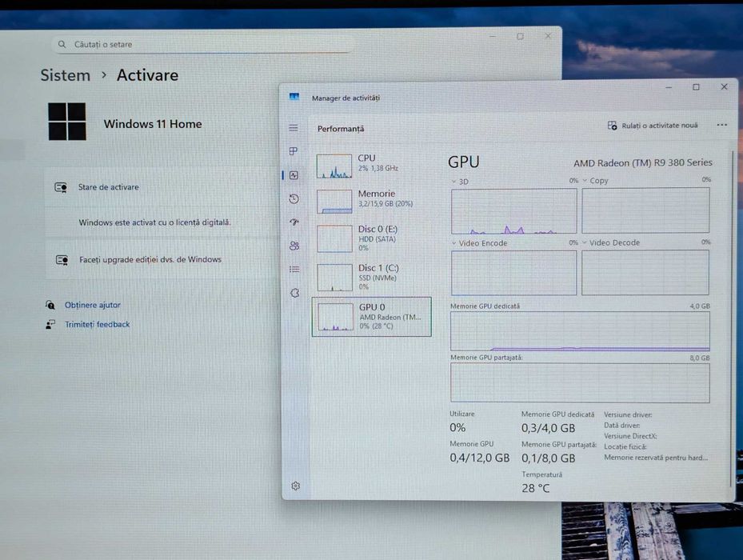743x560 pixels.
Task: Click the 'Versiune driver:' label
Action: pyautogui.click(x=628, y=415)
